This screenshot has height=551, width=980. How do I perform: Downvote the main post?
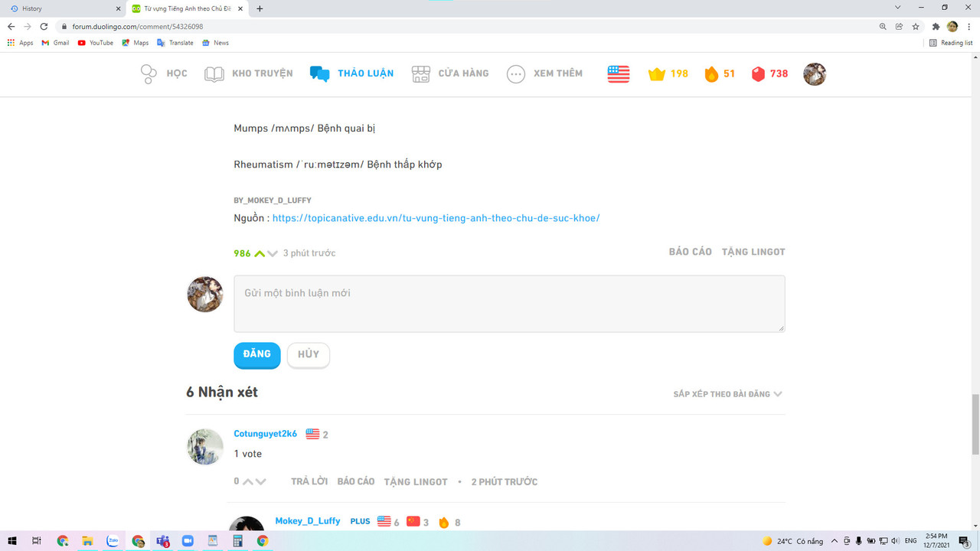point(273,253)
